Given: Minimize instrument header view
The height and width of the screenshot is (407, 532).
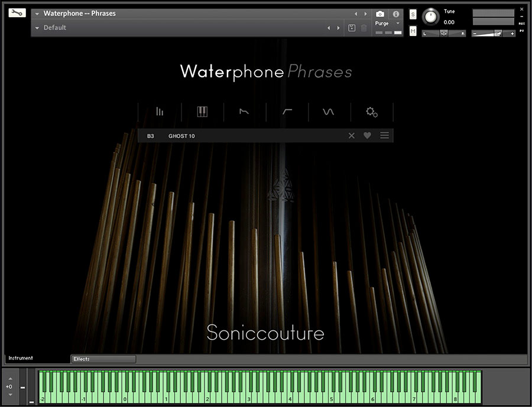Looking at the screenshot, I should 522,17.
